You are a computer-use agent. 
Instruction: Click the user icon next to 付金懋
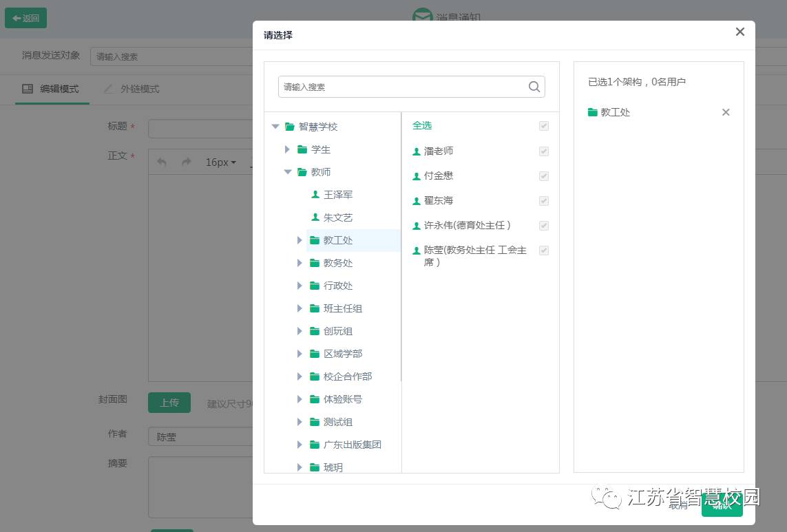[416, 176]
